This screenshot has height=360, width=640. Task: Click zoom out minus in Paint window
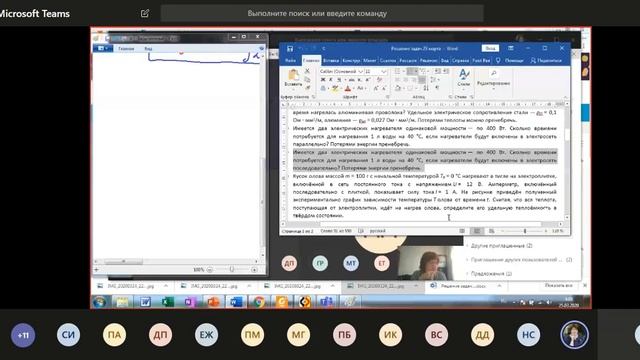209,270
